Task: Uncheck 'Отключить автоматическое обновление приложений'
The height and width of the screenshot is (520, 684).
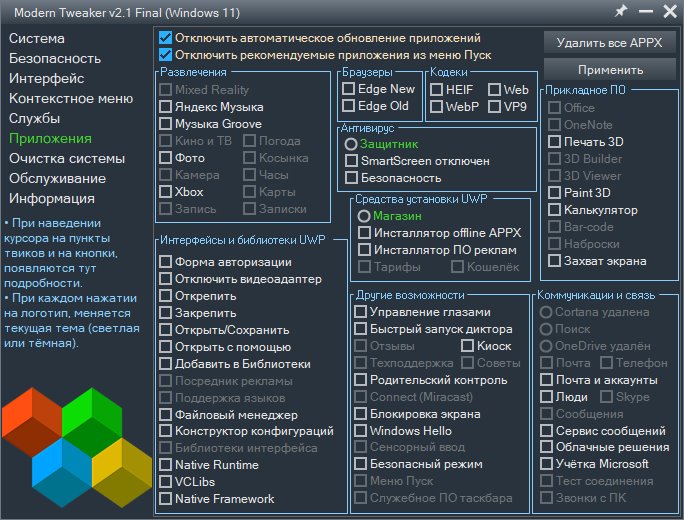Action: tap(165, 38)
